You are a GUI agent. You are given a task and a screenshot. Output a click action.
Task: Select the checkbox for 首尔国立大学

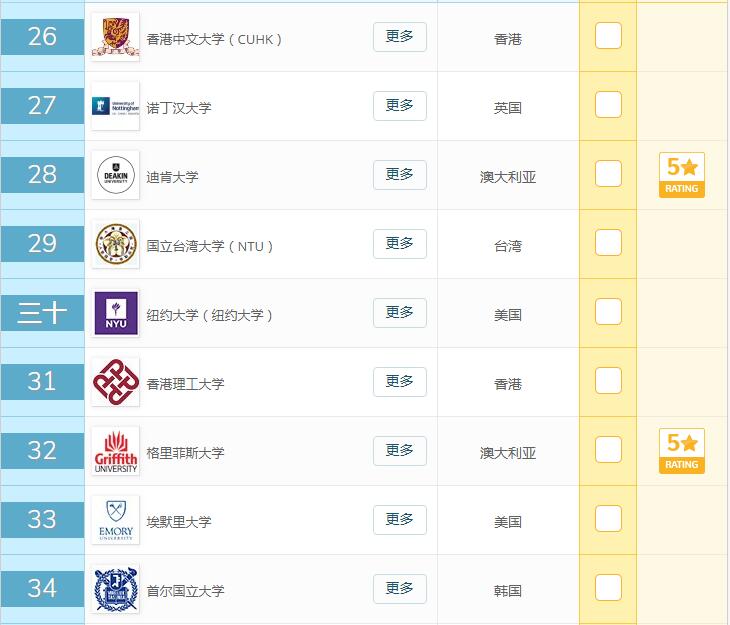[x=608, y=588]
